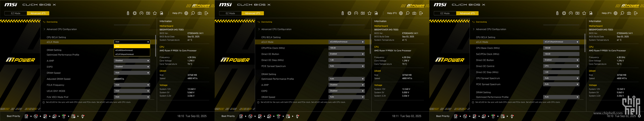The height and width of the screenshot is (121, 644).
Task: Click CPU/PCIe Clock (MHz) value field
Action: pyautogui.click(x=347, y=48)
